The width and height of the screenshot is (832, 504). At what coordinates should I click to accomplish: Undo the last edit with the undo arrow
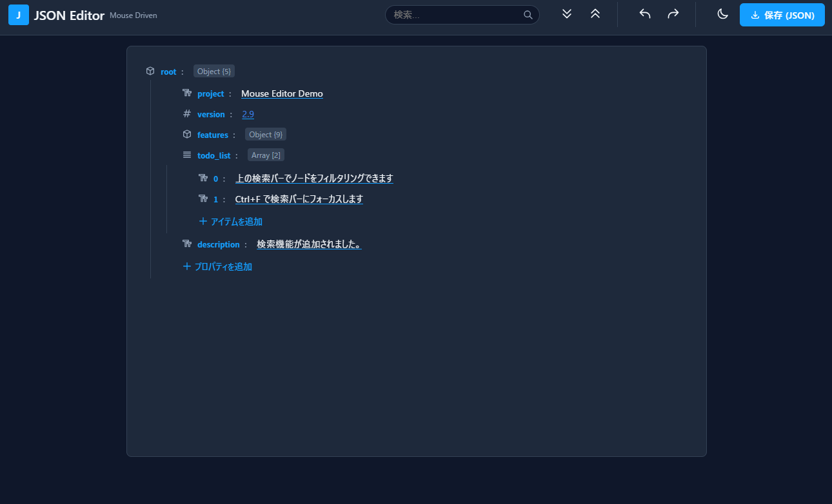coord(644,14)
